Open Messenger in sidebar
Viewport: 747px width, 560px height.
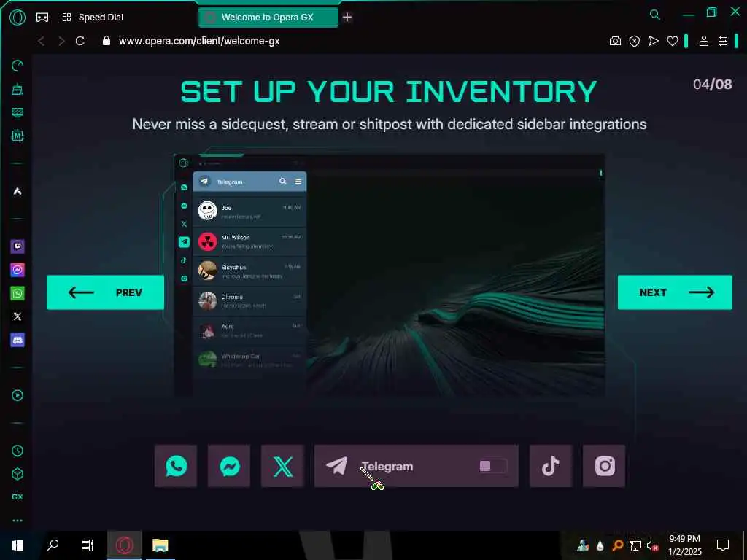pos(18,270)
